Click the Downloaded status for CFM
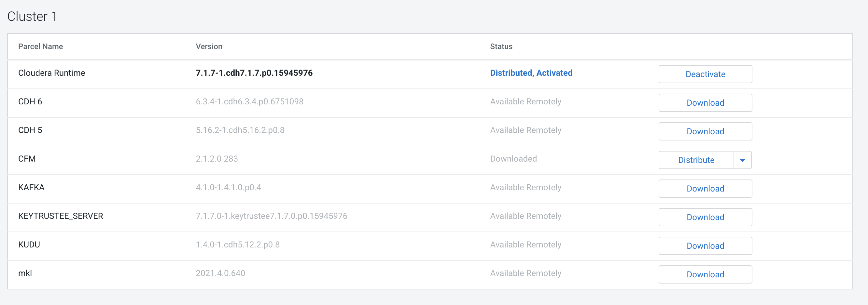Image resolution: width=868 pixels, height=305 pixels. [x=513, y=159]
